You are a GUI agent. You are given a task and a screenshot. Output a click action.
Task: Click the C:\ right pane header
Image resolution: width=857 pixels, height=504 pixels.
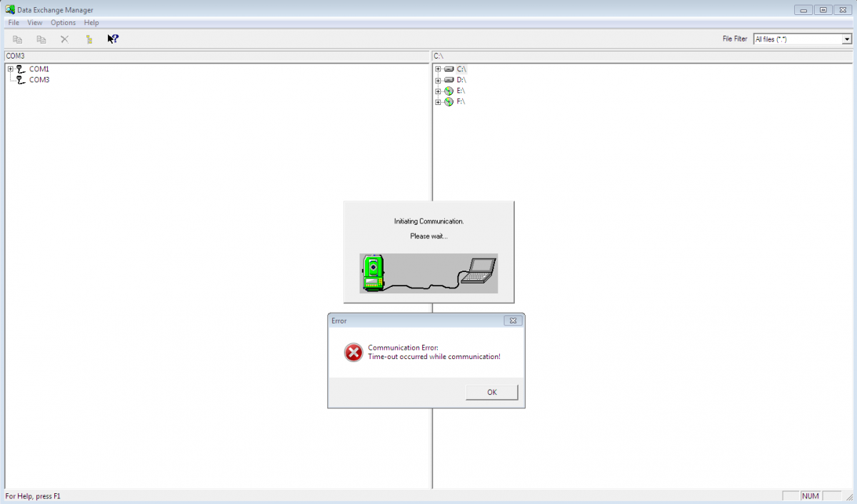[x=643, y=56]
